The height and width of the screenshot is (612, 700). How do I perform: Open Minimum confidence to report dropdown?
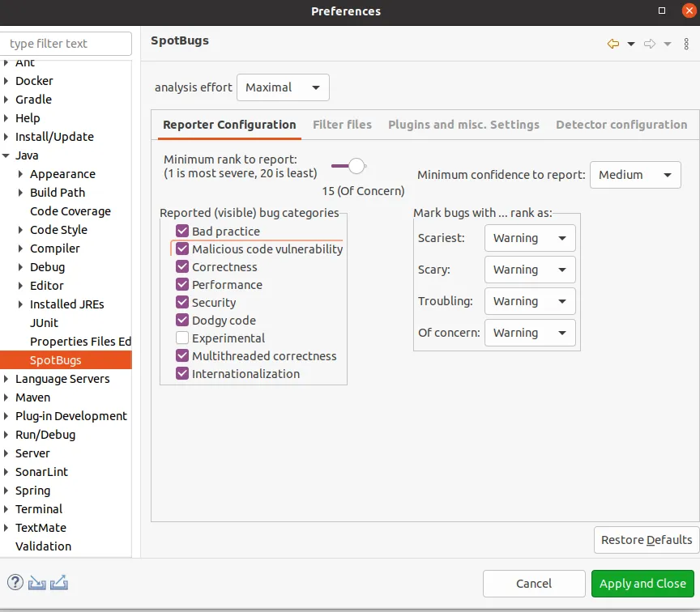click(x=635, y=175)
